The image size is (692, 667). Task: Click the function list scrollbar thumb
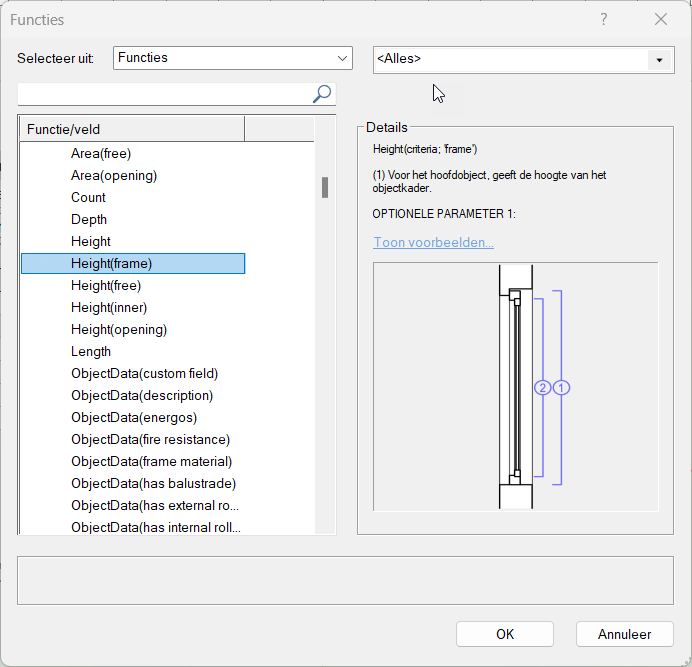[325, 188]
